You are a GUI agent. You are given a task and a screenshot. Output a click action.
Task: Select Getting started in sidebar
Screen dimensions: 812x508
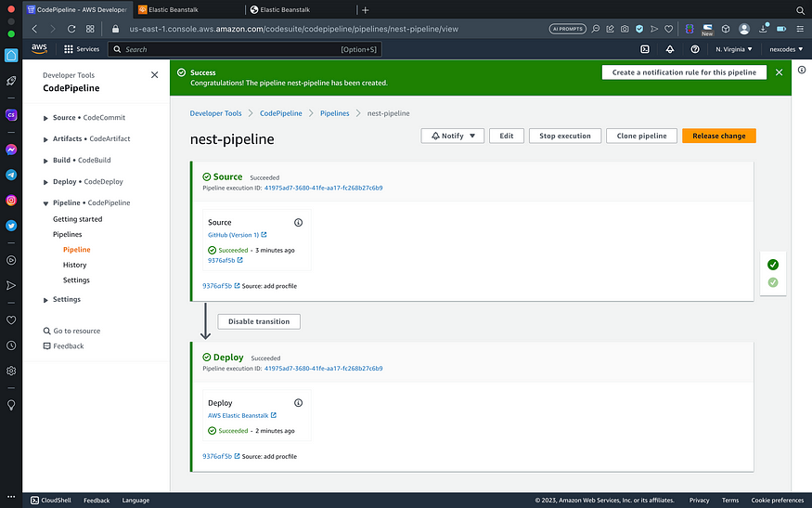tap(78, 219)
